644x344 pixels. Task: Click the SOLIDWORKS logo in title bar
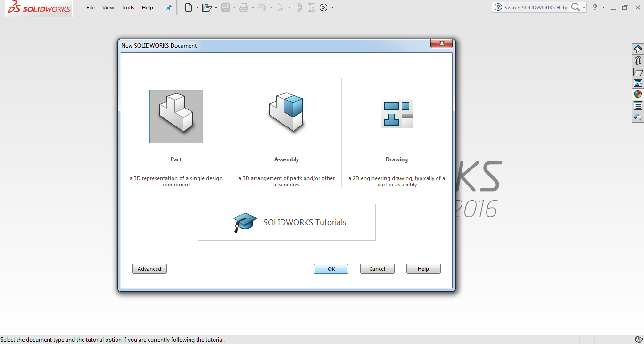39,8
